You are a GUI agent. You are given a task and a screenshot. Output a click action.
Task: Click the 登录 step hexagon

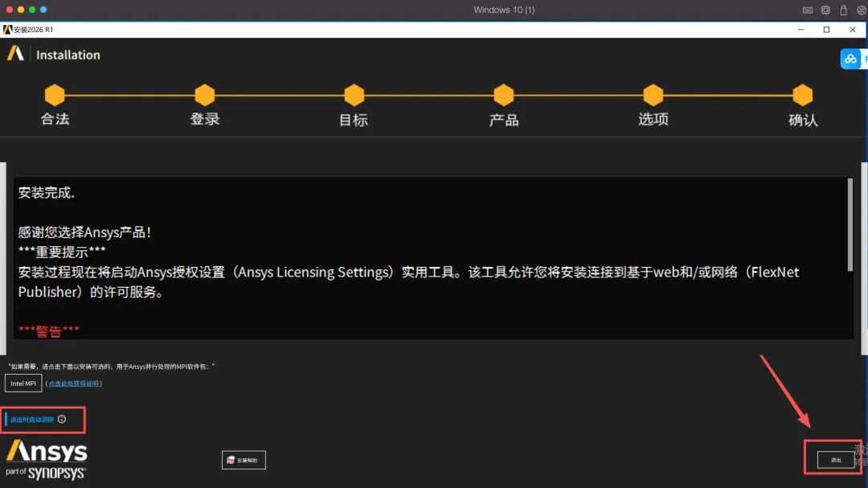pos(205,95)
